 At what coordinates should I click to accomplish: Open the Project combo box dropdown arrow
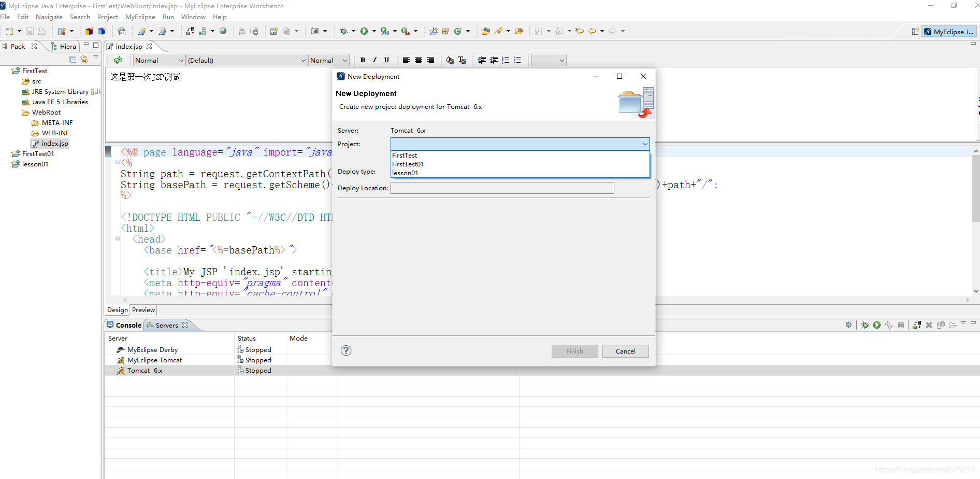(x=645, y=144)
